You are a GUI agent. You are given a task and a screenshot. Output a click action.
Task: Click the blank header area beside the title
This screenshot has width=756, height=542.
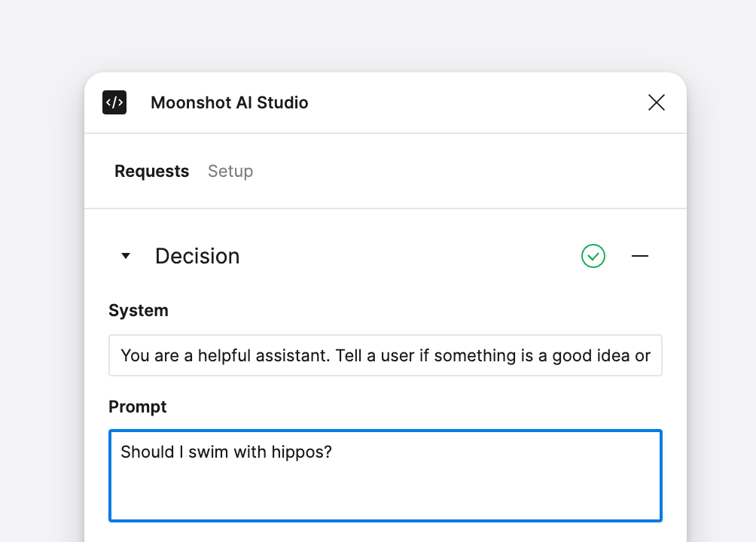coord(474,102)
